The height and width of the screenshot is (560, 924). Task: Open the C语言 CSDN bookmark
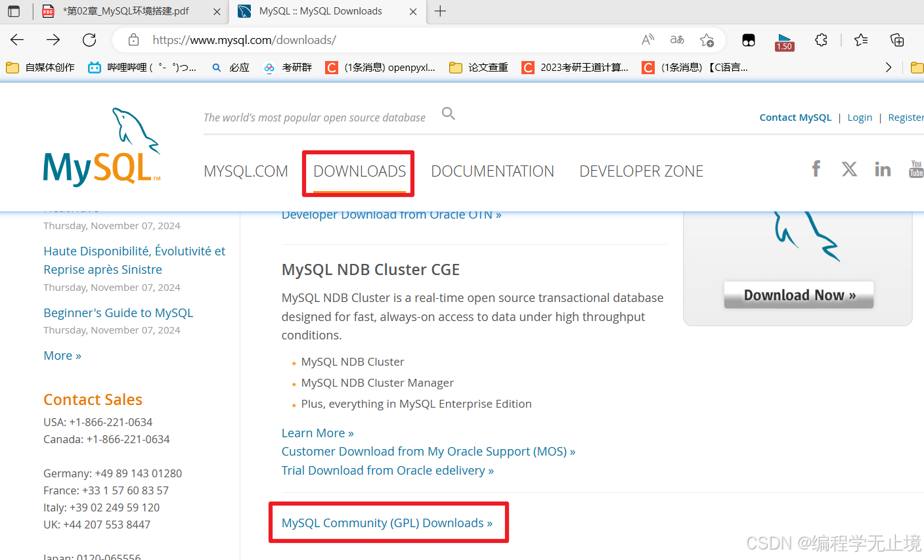[695, 68]
